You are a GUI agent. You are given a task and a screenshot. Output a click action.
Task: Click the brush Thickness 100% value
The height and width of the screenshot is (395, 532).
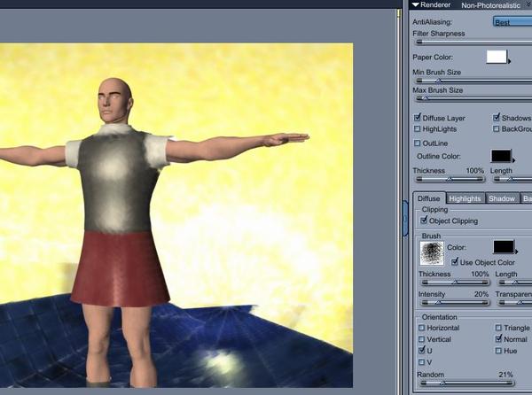(480, 274)
